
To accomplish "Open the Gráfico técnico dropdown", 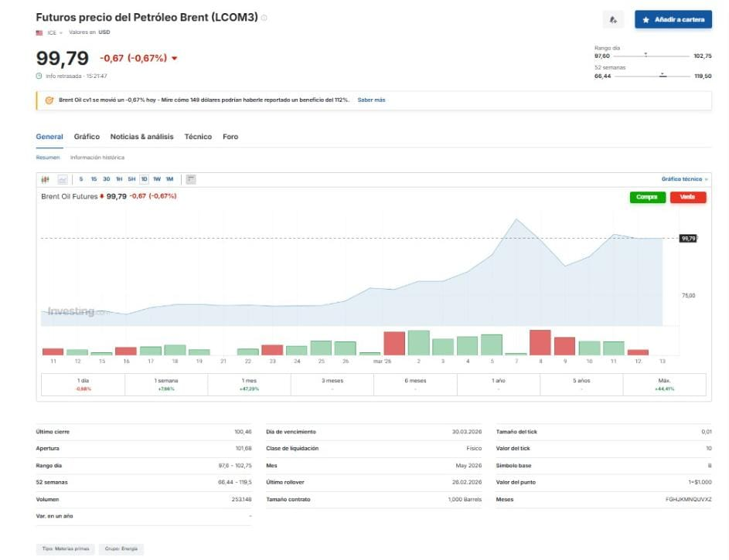I will pyautogui.click(x=684, y=179).
